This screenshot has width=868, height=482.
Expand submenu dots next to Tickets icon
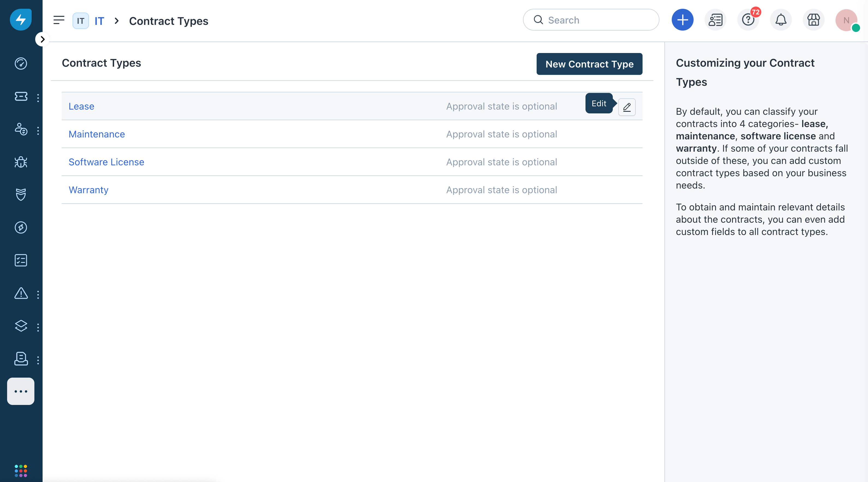pyautogui.click(x=38, y=98)
